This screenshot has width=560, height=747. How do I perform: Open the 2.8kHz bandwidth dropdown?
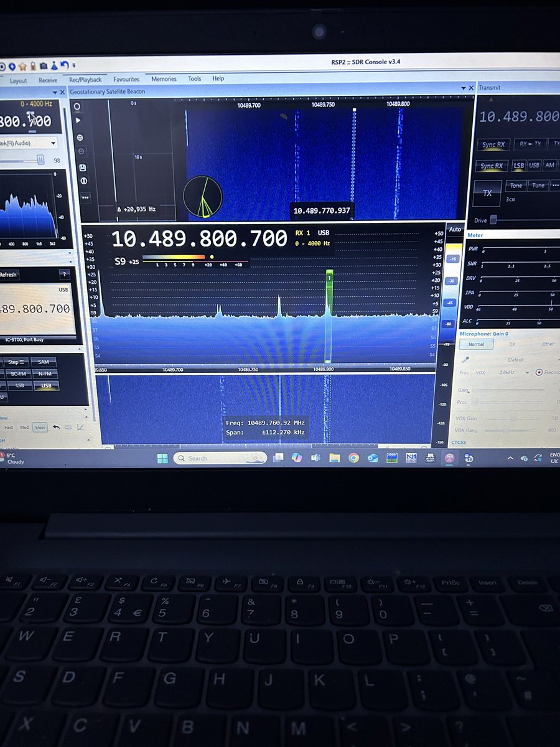tap(527, 372)
